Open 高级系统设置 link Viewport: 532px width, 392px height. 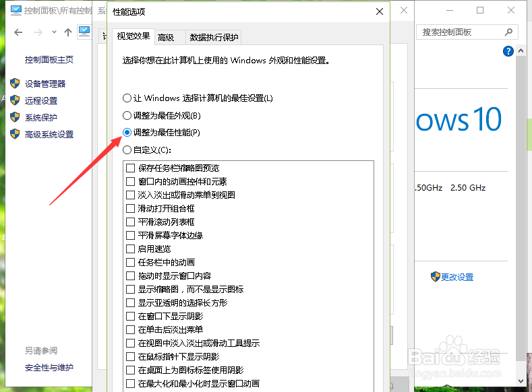(49, 135)
